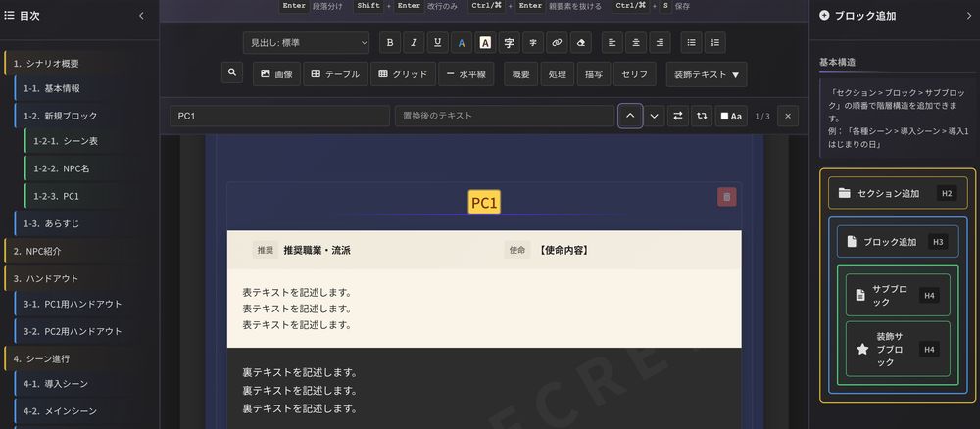Replace the current match
Image resolution: width=980 pixels, height=429 pixels.
[x=678, y=116]
